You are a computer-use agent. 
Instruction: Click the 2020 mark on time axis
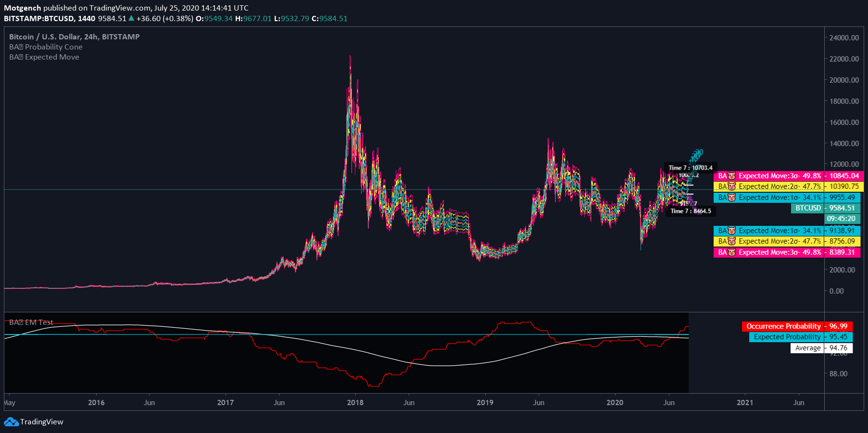[x=615, y=403]
